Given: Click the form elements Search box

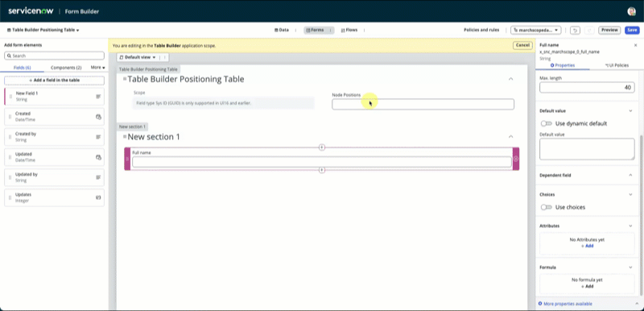Looking at the screenshot, I should 54,56.
